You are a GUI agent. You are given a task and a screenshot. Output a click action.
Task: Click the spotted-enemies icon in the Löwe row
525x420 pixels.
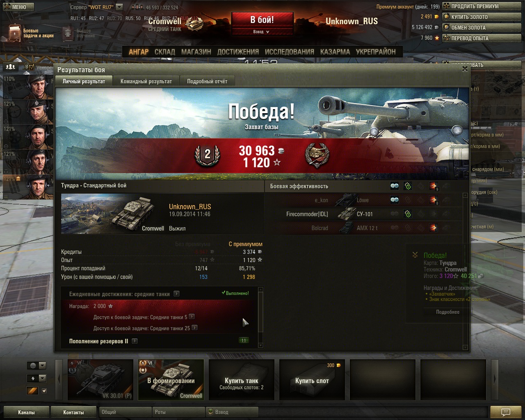(x=395, y=200)
